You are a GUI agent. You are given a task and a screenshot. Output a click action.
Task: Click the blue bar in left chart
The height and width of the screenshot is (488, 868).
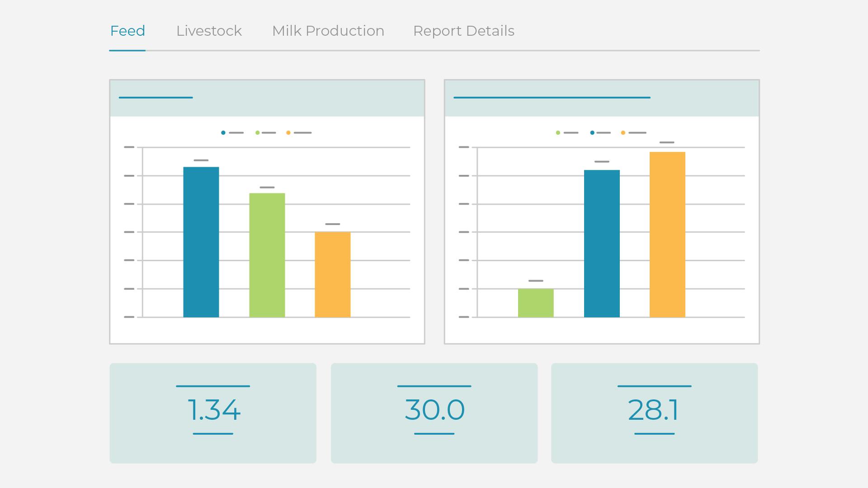pyautogui.click(x=201, y=242)
